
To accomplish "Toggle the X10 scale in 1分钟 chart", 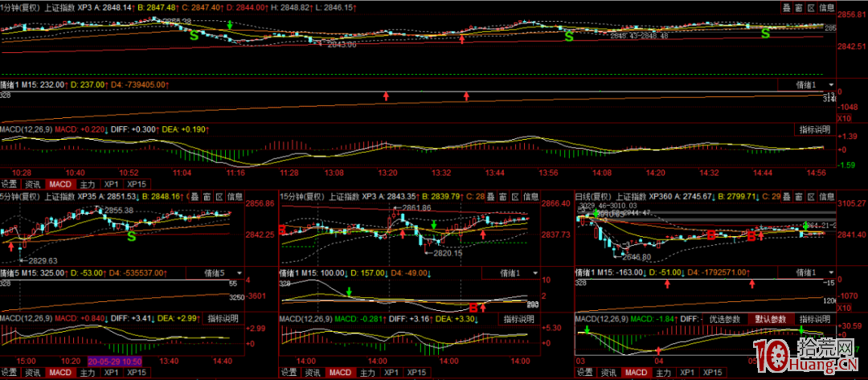I will (842, 118).
